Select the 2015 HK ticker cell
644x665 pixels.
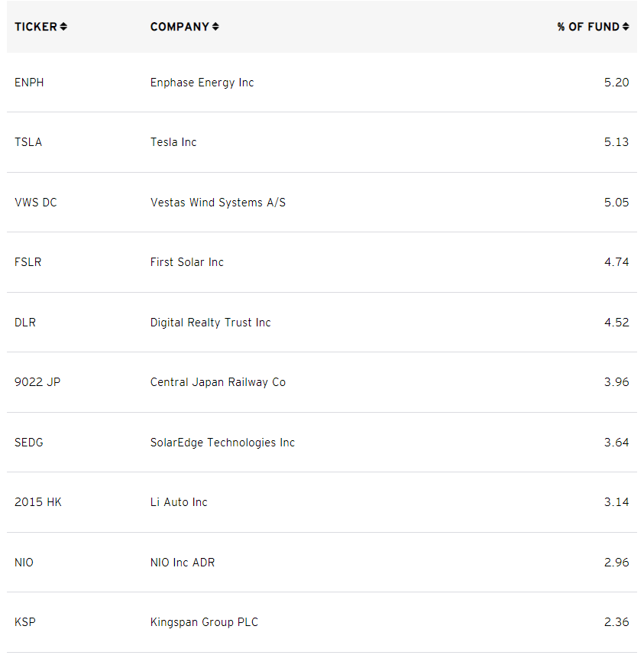[37, 502]
